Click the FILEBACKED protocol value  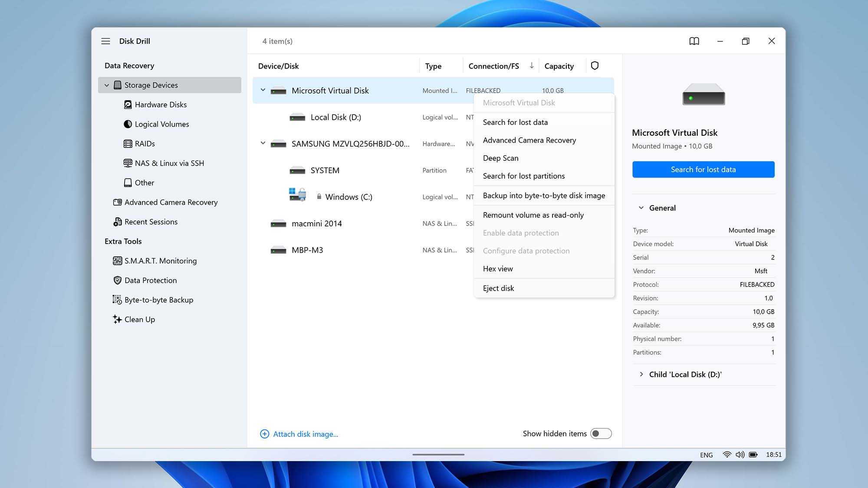click(x=757, y=285)
